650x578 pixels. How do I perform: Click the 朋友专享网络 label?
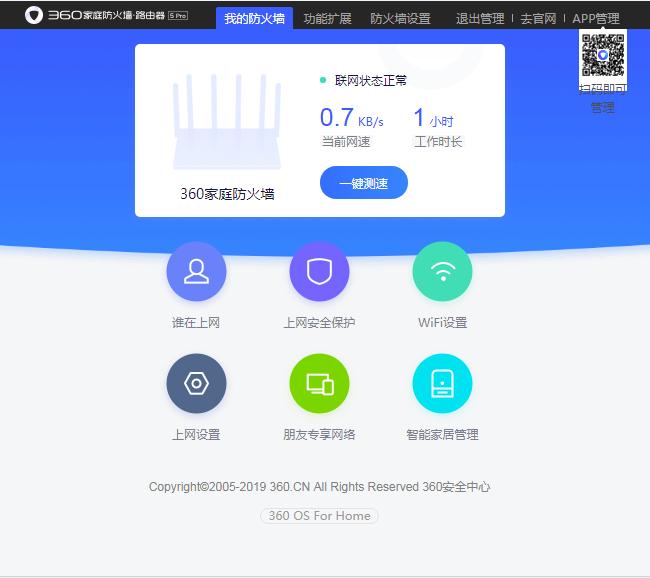(319, 435)
